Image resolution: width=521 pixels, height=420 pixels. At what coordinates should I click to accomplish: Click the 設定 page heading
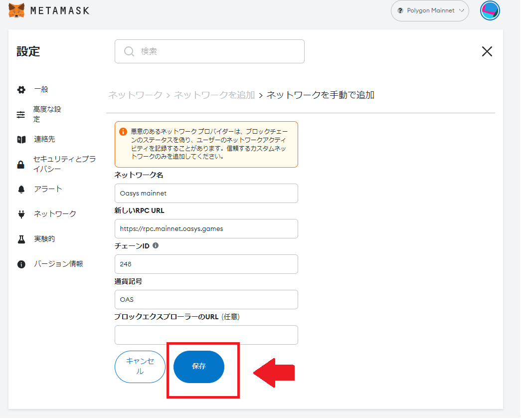pos(28,51)
